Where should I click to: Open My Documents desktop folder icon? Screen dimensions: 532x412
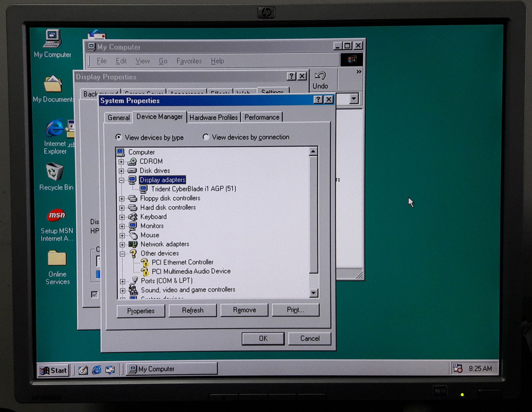tap(53, 84)
